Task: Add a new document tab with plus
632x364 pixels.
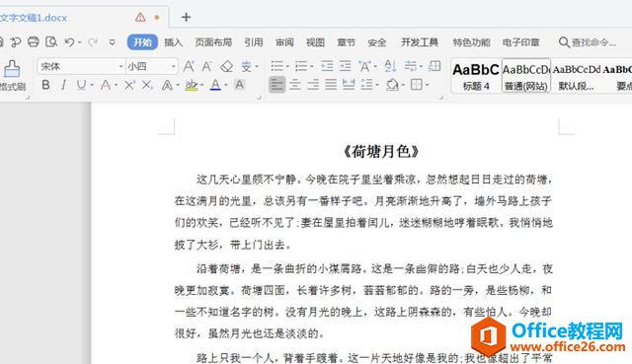Action: 186,17
